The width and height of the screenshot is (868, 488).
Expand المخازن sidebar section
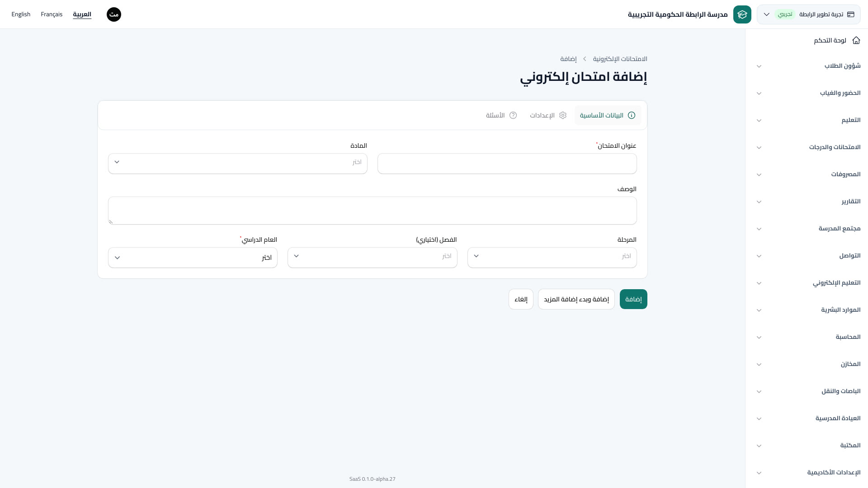(x=808, y=364)
